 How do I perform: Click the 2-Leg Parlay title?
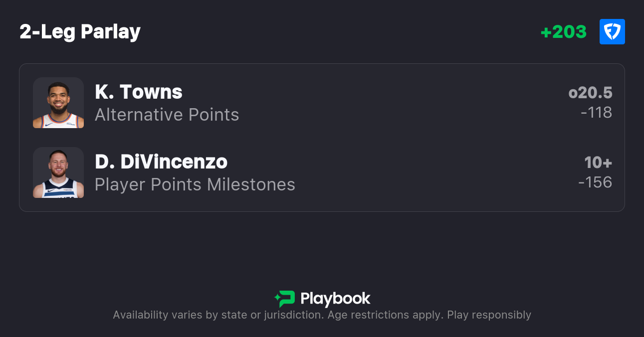click(x=80, y=32)
